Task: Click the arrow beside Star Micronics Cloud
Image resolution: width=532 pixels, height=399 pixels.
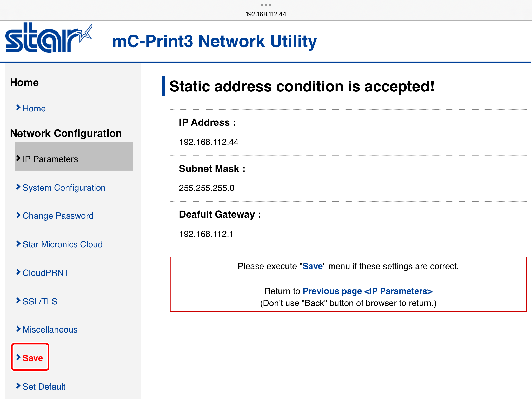Action: click(x=18, y=244)
